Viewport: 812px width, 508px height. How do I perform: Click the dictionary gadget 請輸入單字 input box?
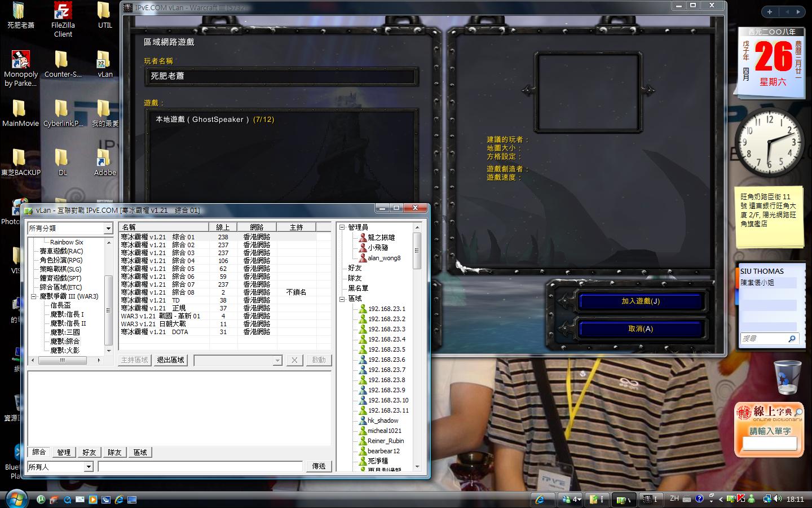pyautogui.click(x=769, y=444)
